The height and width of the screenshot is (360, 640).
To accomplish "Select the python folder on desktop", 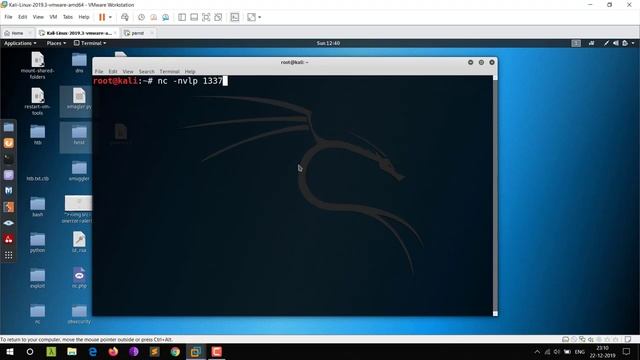I will (38, 242).
